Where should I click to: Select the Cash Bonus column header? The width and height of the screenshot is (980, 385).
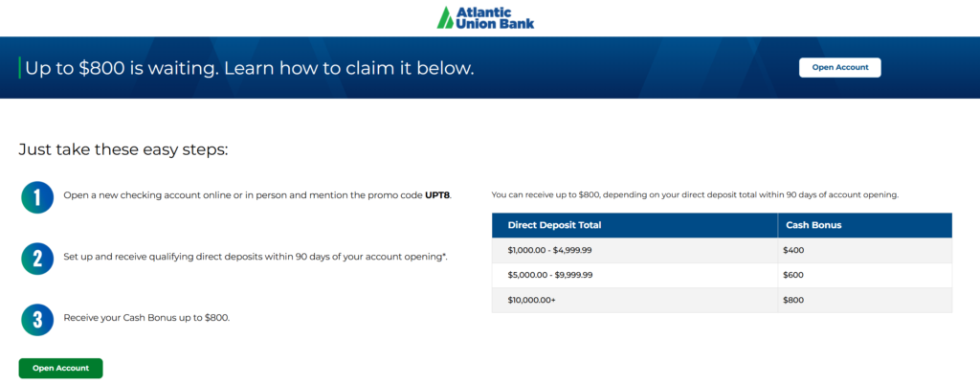click(864, 225)
